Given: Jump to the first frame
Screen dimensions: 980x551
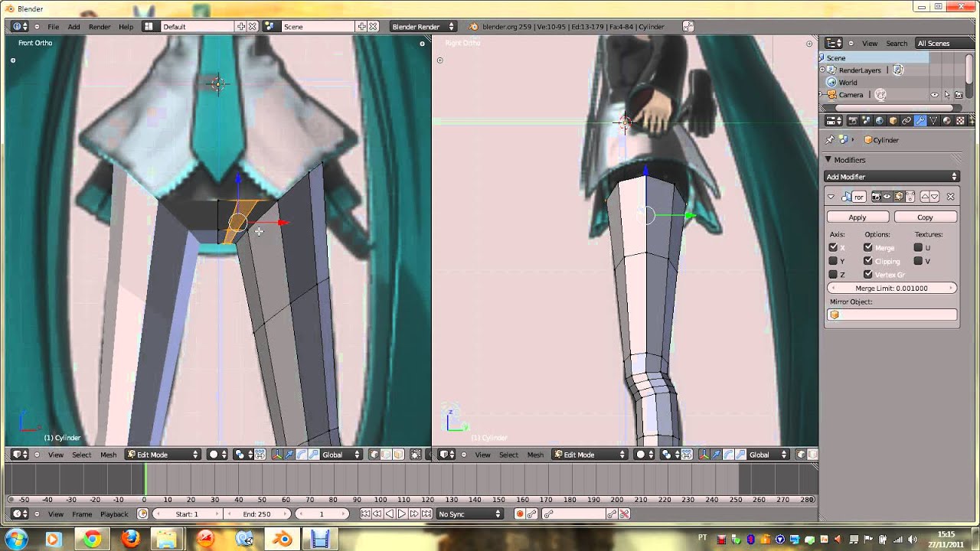Looking at the screenshot, I should (365, 514).
